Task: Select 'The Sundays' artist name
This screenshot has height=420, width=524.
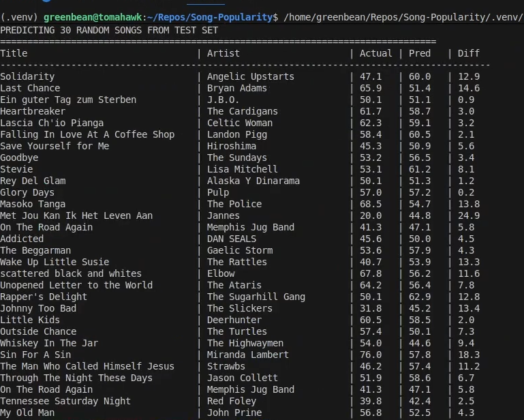Action: 237,157
